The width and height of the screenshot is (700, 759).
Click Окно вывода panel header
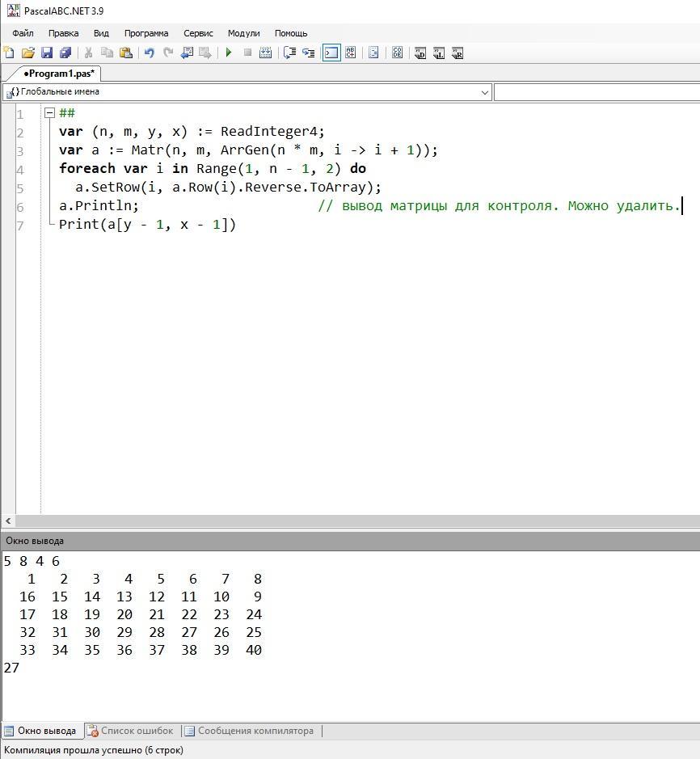point(350,541)
